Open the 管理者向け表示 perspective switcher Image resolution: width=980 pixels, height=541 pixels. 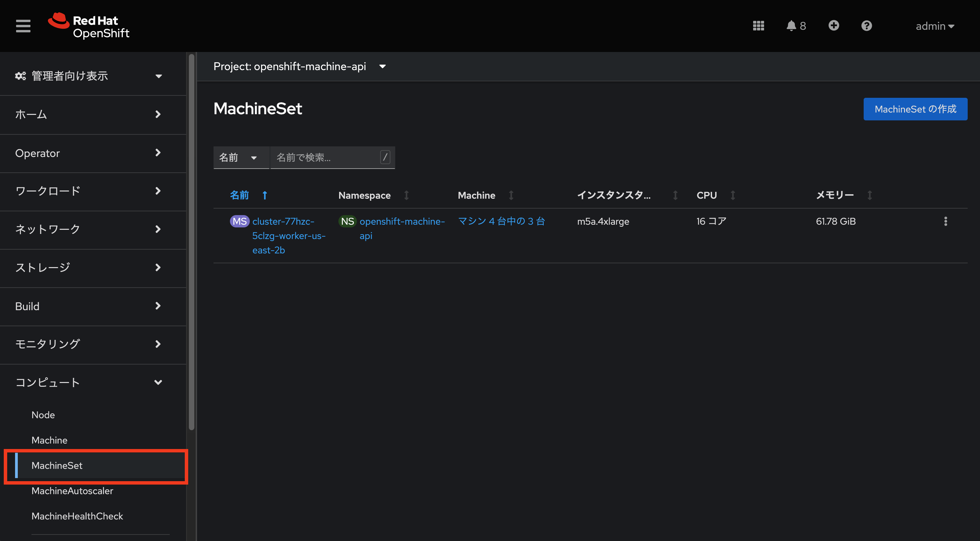click(x=89, y=76)
